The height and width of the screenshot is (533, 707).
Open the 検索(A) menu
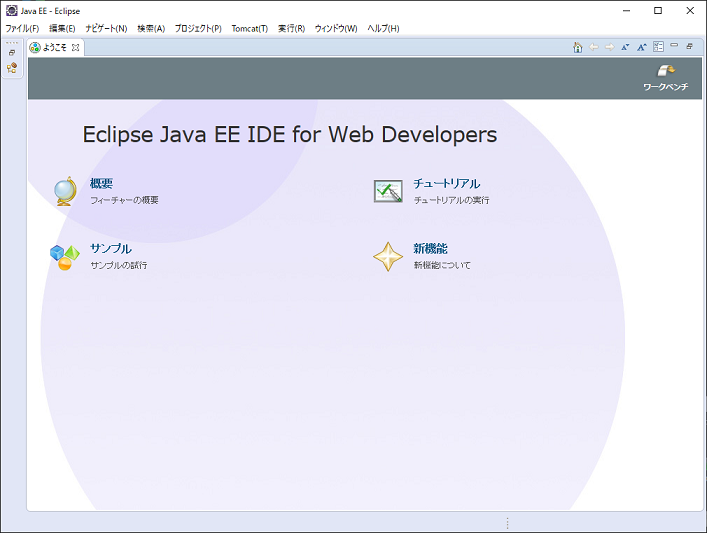click(152, 28)
